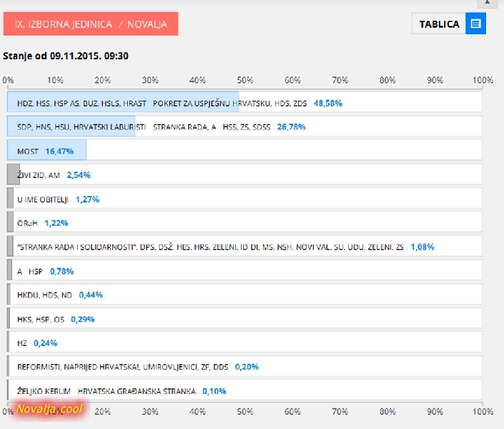Select the SDP coalition 26,78% bar
The width and height of the screenshot is (504, 429).
tap(244, 127)
